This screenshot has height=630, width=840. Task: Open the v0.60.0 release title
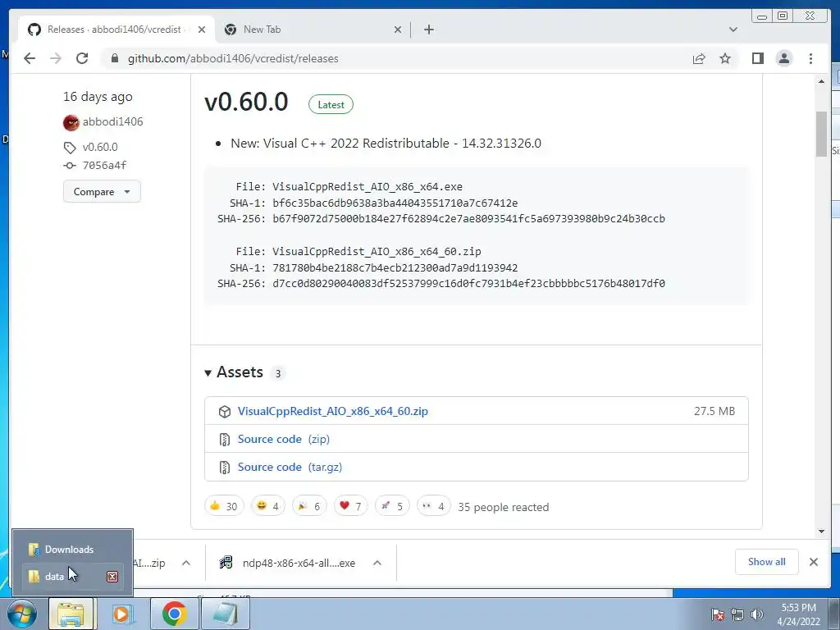246,102
